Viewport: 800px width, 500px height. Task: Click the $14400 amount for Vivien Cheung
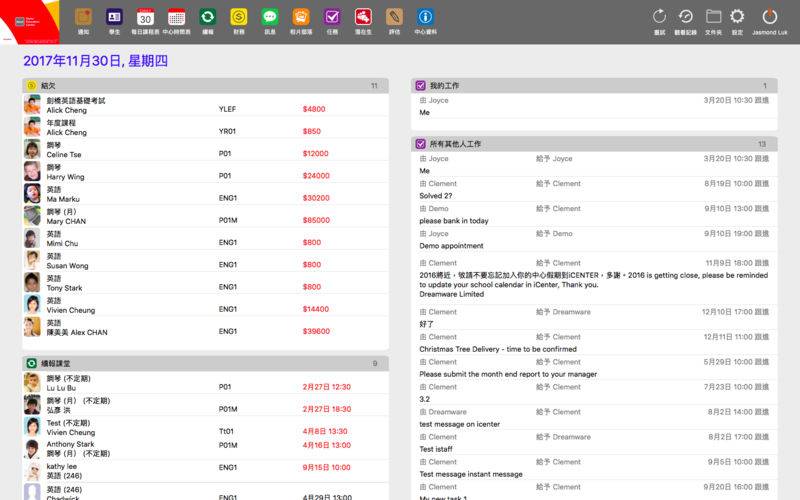pyautogui.click(x=316, y=309)
